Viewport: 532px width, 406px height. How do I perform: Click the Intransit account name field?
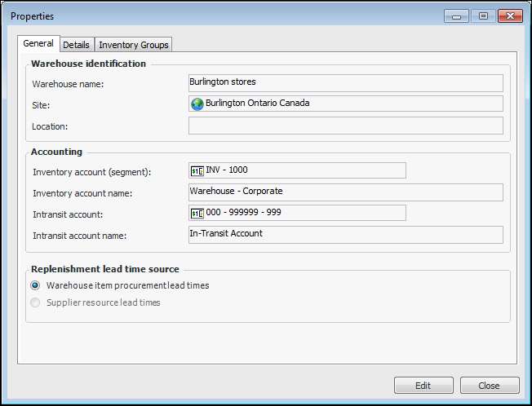345,234
